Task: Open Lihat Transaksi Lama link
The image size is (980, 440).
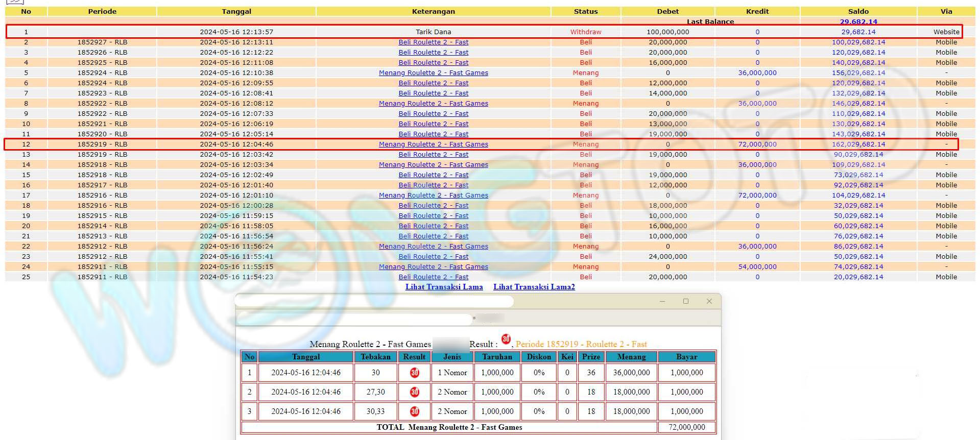Action: [444, 287]
